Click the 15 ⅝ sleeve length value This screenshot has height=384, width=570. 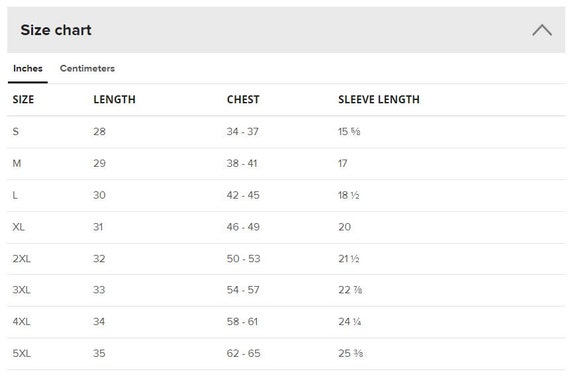click(x=349, y=131)
